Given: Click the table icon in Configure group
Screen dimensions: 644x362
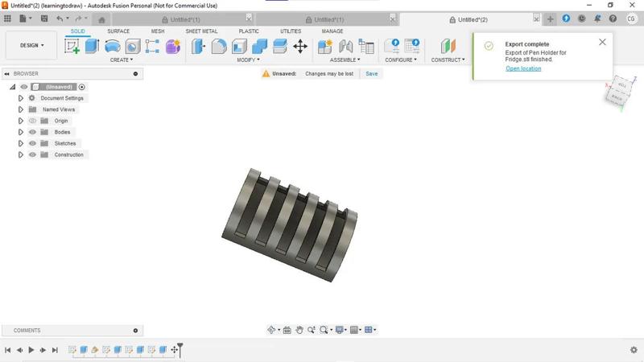Looking at the screenshot, I should 411,46.
